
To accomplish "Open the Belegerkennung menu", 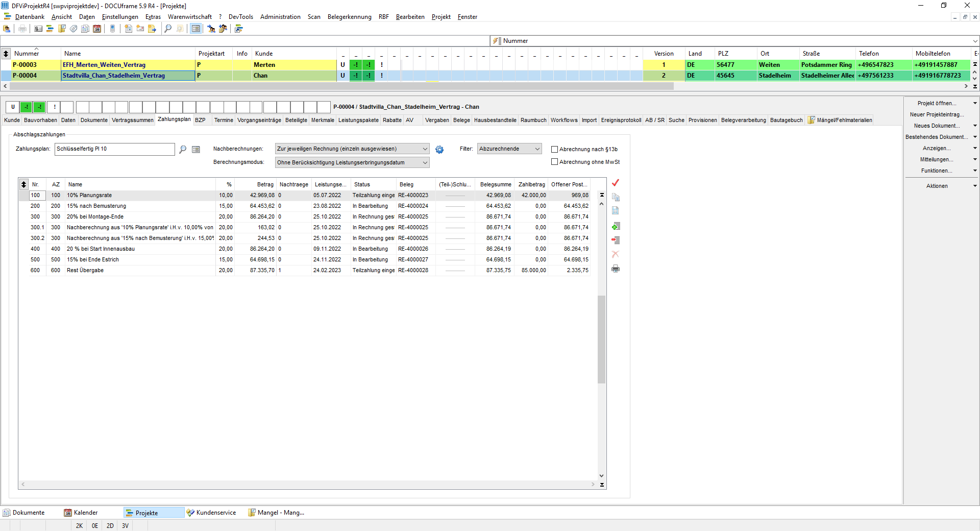I will coord(349,17).
